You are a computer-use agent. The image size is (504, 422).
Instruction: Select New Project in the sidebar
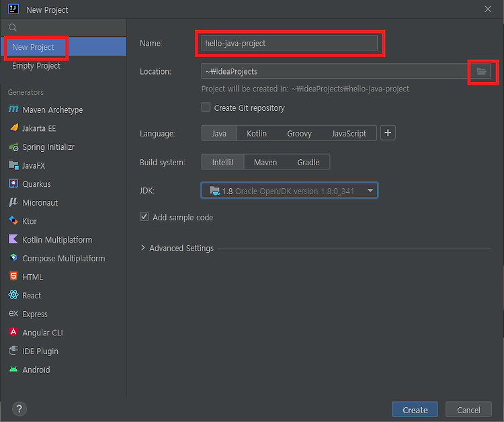click(63, 47)
